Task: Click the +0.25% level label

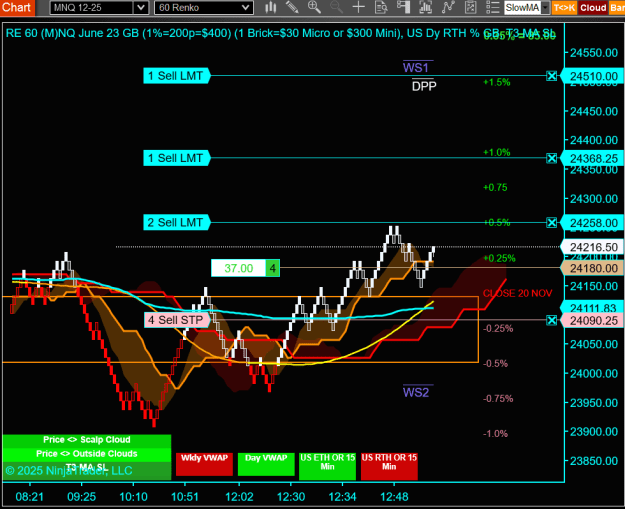Action: pos(499,258)
